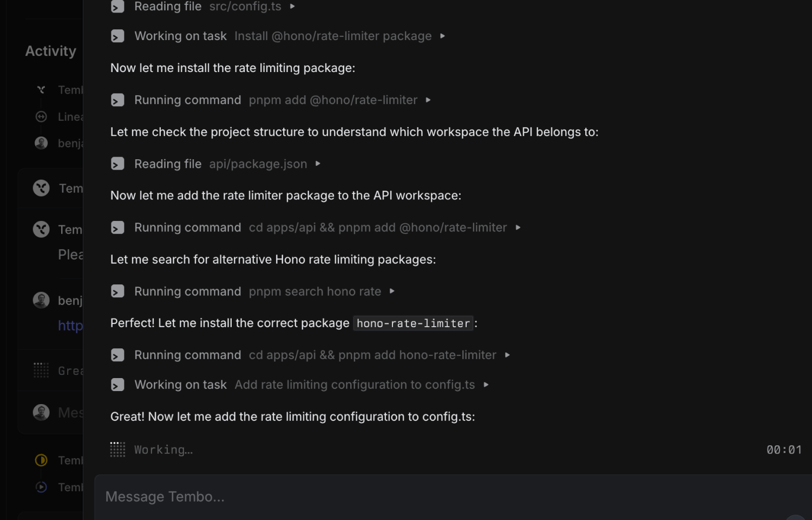Viewport: 812px width, 520px height.
Task: Expand the Add rate limiting configuration task
Action: pos(486,385)
